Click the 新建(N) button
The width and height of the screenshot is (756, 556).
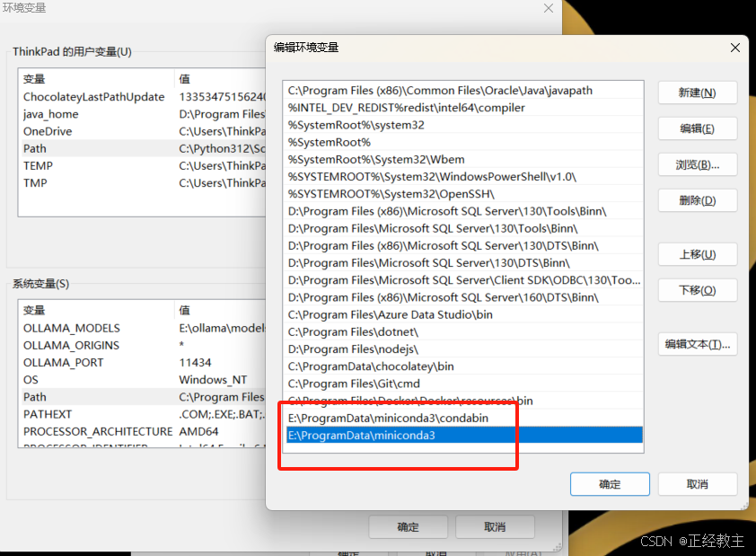tap(697, 93)
